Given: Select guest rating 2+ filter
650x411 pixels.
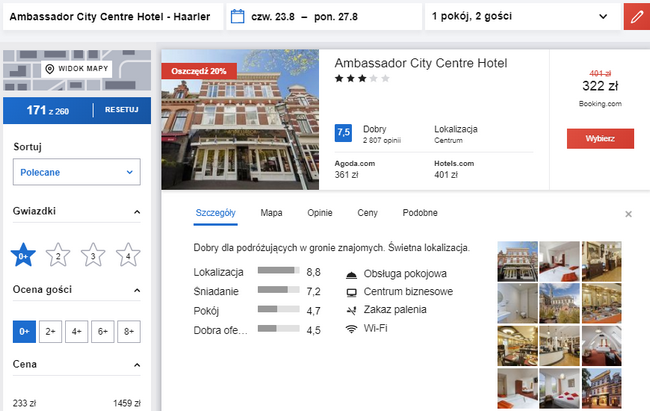Looking at the screenshot, I should point(51,331).
